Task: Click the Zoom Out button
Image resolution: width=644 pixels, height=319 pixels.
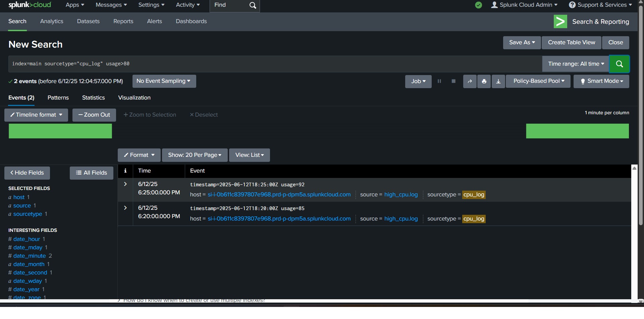Action: (94, 115)
